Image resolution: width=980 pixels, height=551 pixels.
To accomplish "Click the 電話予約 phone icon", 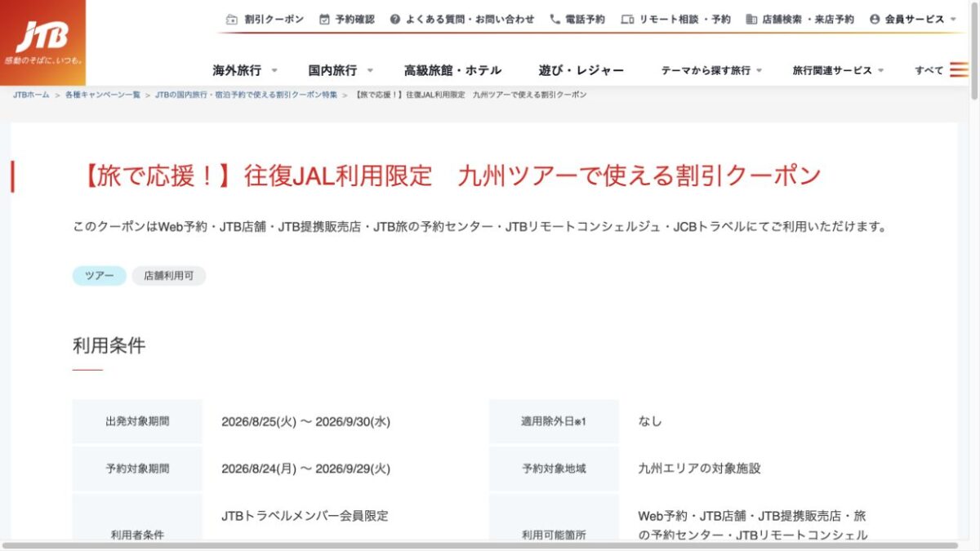I will [x=555, y=19].
